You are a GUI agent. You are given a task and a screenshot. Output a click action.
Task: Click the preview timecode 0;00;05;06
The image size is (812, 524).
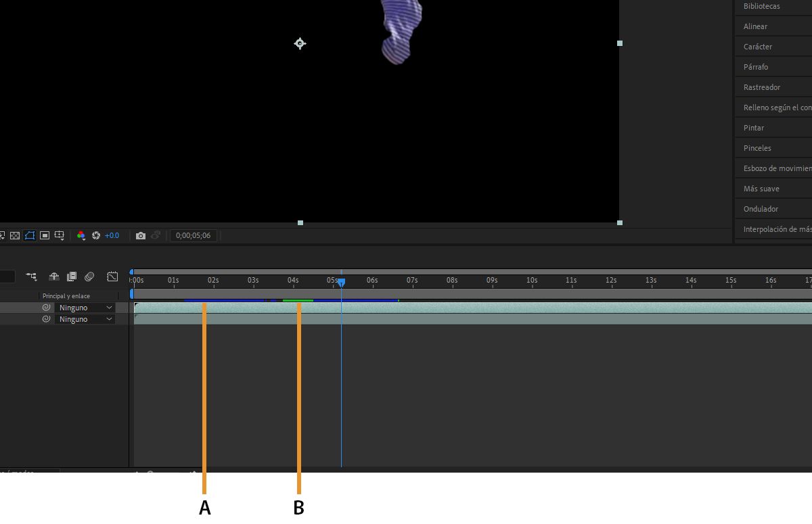193,235
